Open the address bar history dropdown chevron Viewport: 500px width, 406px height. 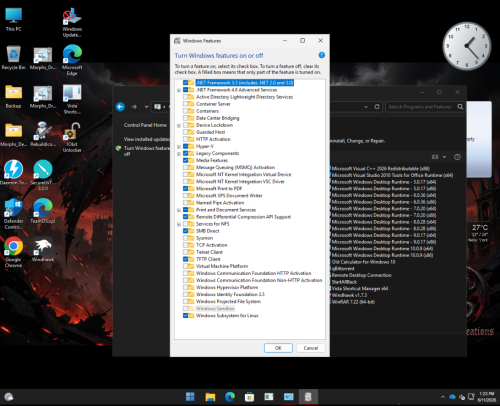click(x=366, y=107)
